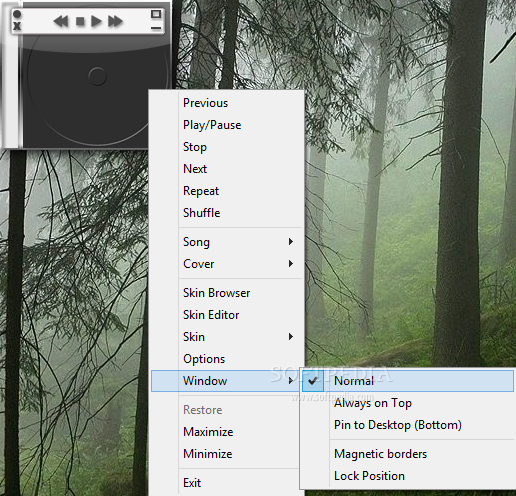Select the checked Normal window mode
This screenshot has width=516, height=496.
pyautogui.click(x=408, y=381)
